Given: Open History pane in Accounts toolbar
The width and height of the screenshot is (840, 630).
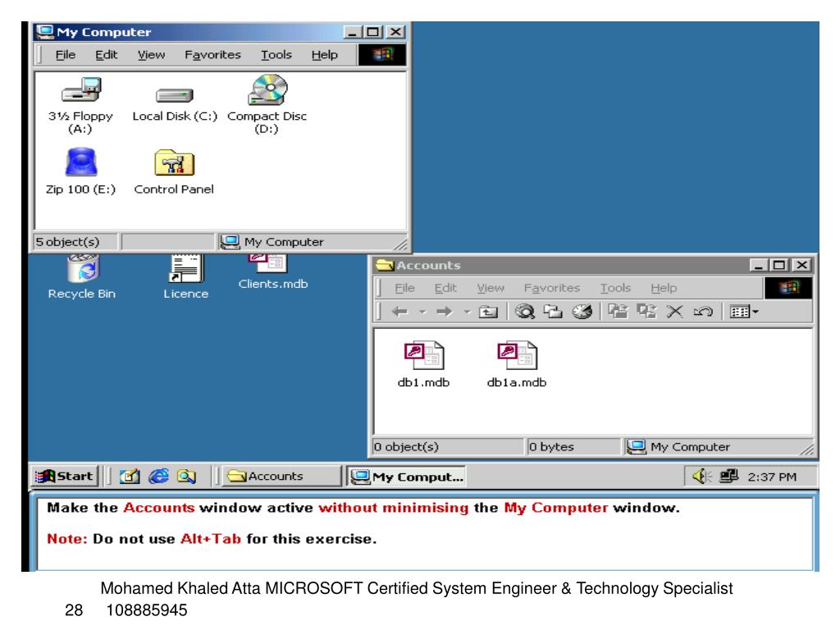Looking at the screenshot, I should click(582, 311).
